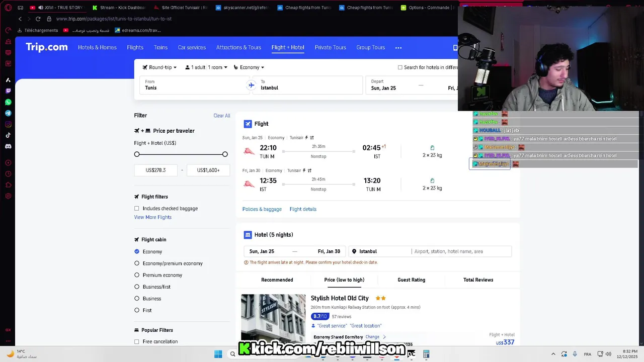The height and width of the screenshot is (362, 644).
Task: Open Stylish Hotel Old City title
Action: (340, 298)
